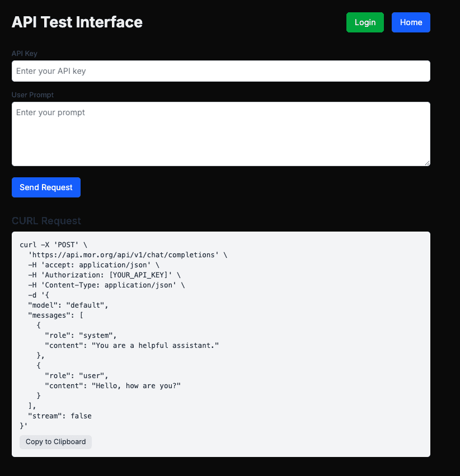This screenshot has width=460, height=476.
Task: Click the [YOUR_API_KEY] placeholder in the code block
Action: pyautogui.click(x=147, y=275)
